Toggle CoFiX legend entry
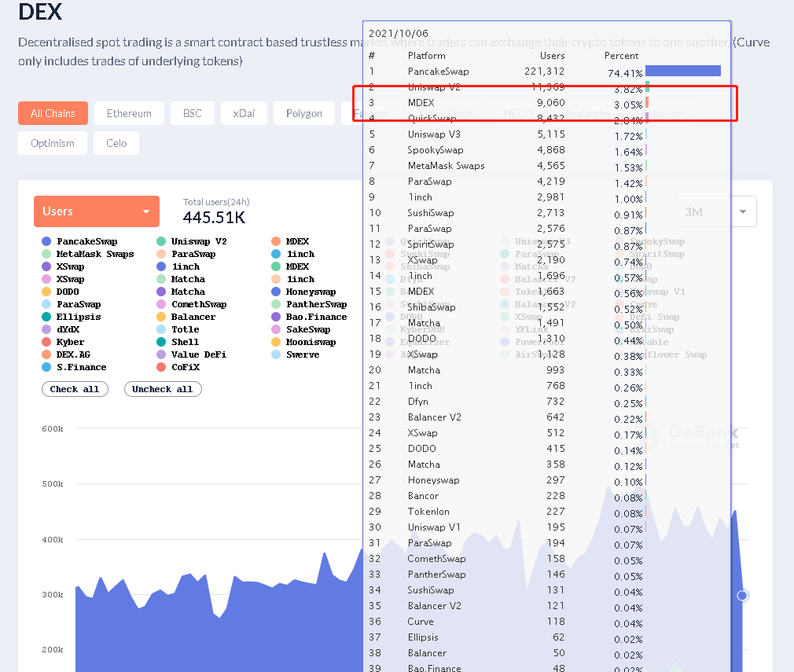 pyautogui.click(x=178, y=367)
